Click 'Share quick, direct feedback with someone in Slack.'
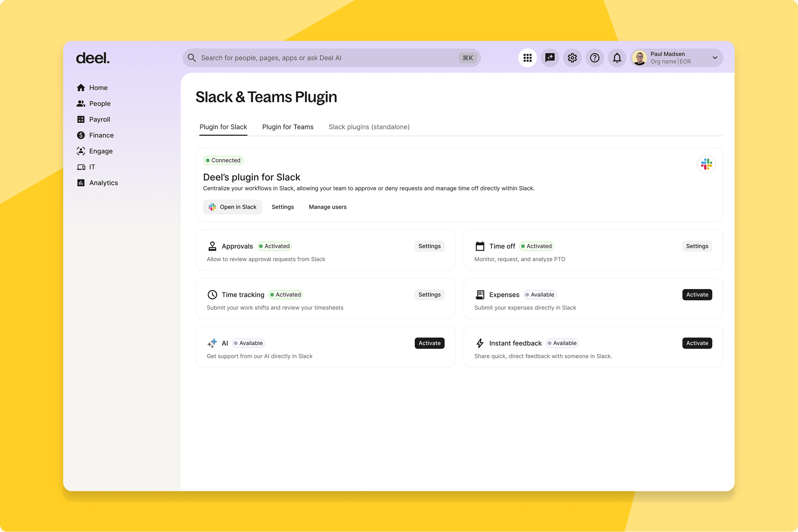Viewport: 798px width, 532px height. 543,356
